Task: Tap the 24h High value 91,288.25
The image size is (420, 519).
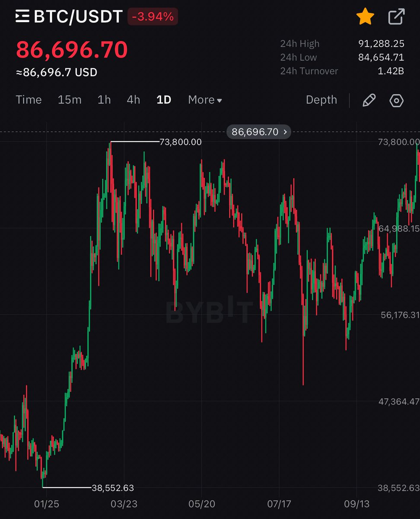Action: [x=381, y=44]
